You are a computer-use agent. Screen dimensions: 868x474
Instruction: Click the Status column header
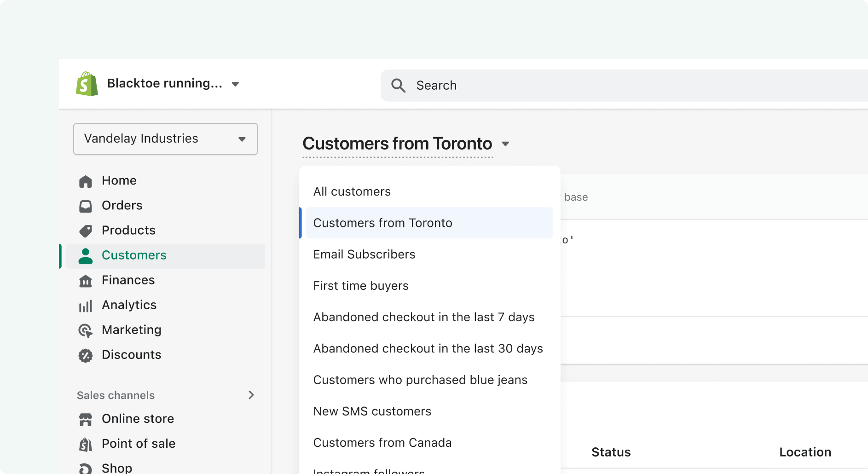[611, 452]
